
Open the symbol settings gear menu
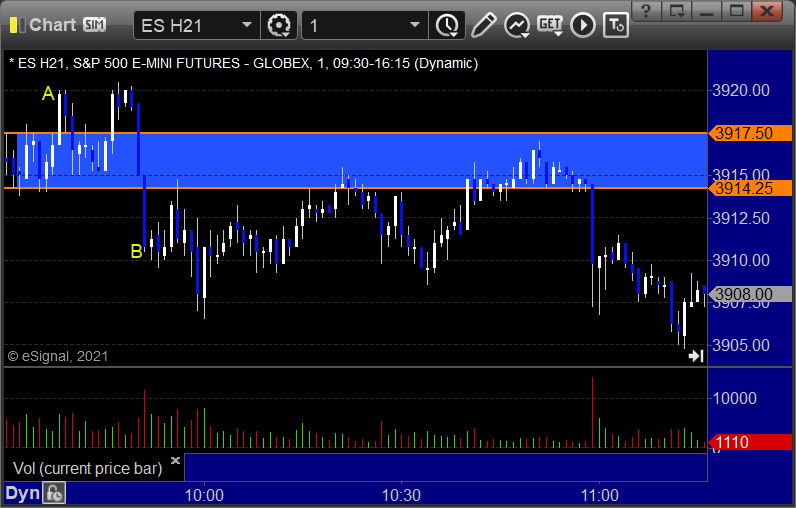279,25
